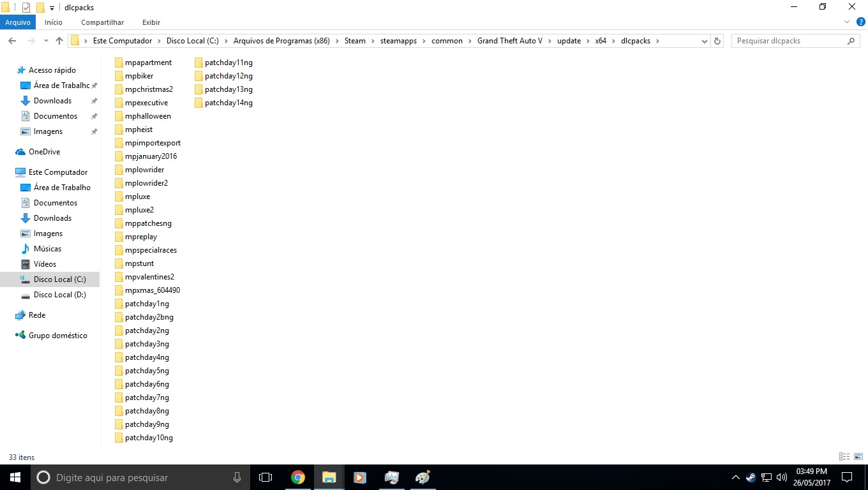Screen dimensions: 868x490
Task: Select the mppatchesng folder
Action: point(143,223)
